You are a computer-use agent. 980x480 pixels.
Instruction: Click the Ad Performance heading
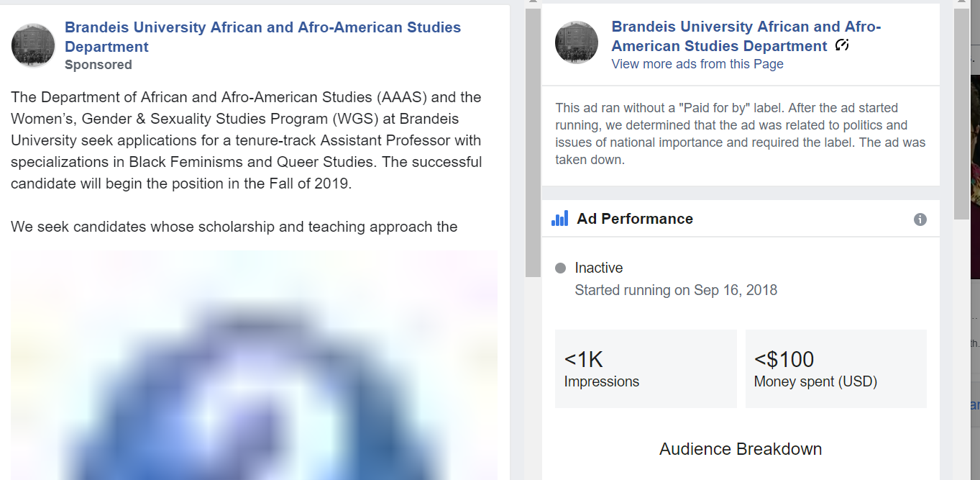[x=635, y=219]
